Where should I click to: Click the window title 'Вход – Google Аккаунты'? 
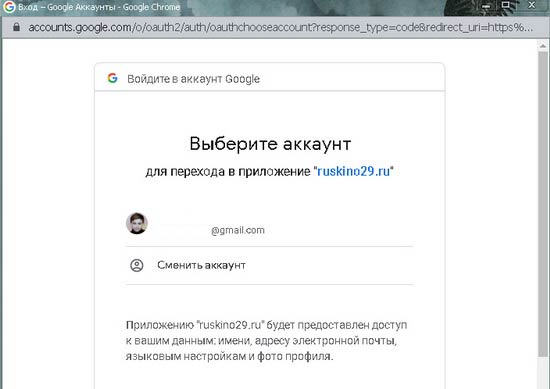[x=67, y=7]
